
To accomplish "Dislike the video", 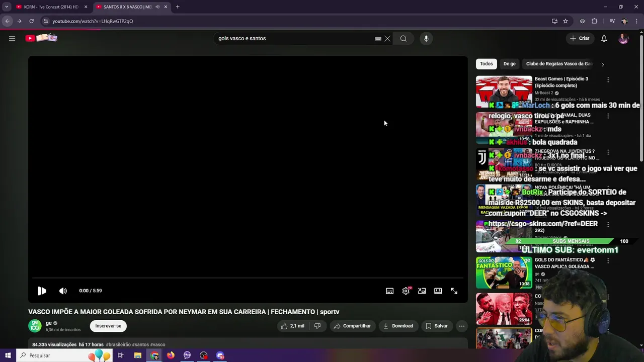I will (x=317, y=326).
